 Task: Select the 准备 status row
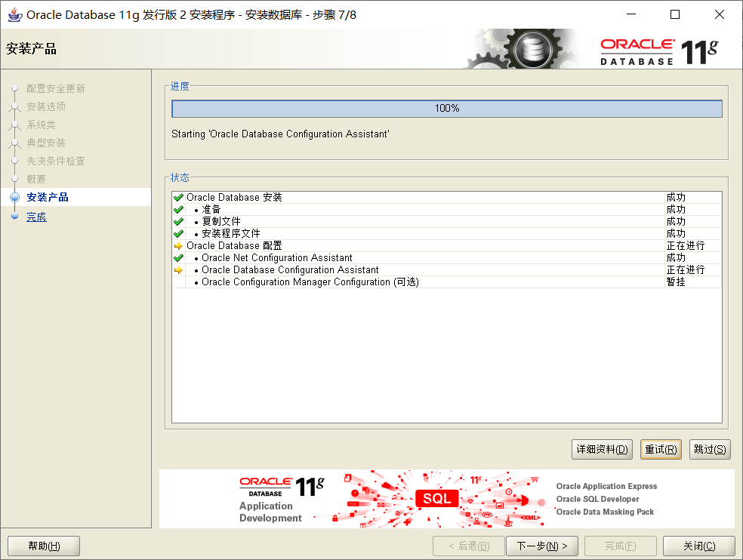(447, 209)
